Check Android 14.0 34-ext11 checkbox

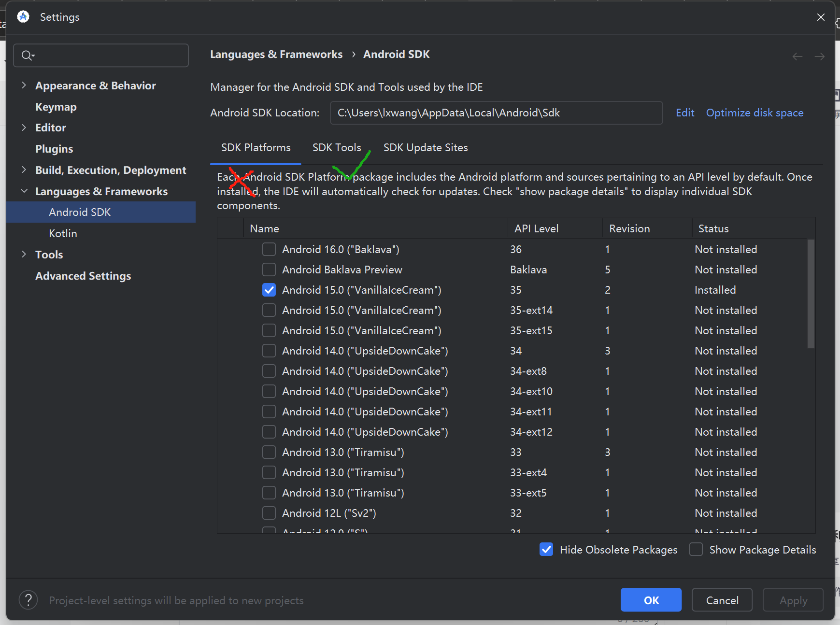(269, 412)
